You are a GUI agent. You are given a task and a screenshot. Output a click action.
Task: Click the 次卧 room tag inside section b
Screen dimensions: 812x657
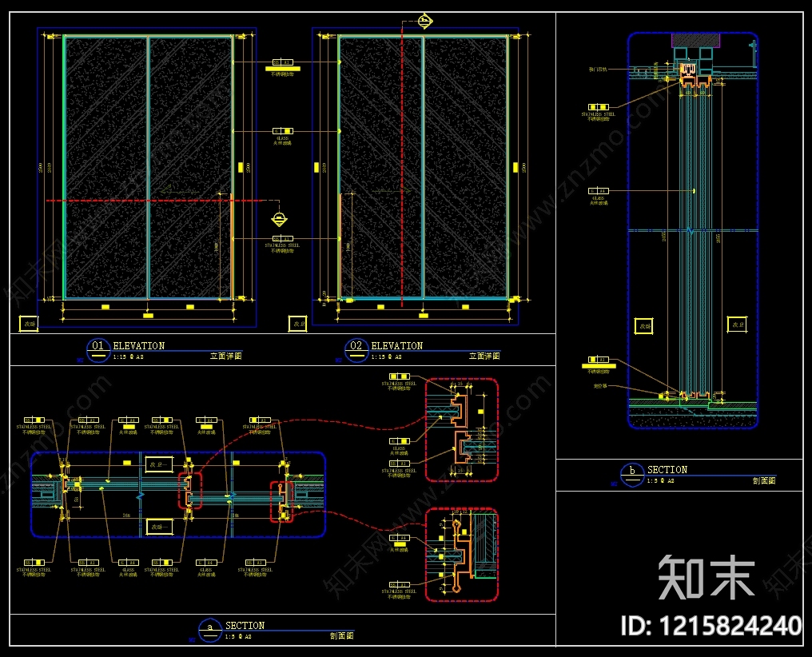click(644, 326)
